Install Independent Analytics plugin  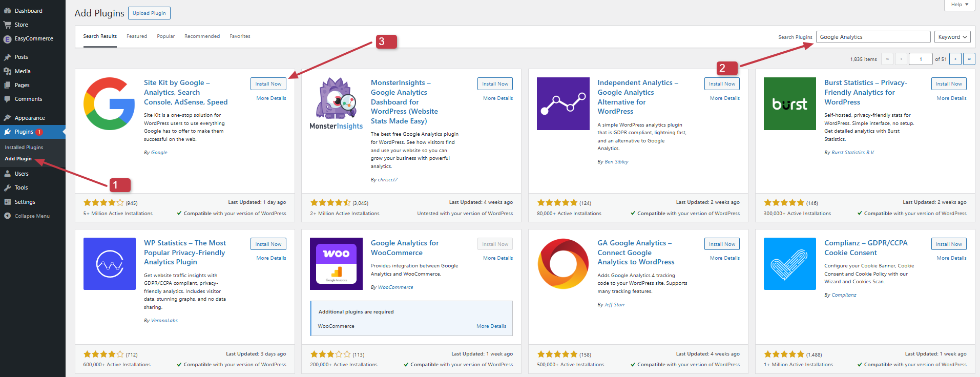[722, 83]
